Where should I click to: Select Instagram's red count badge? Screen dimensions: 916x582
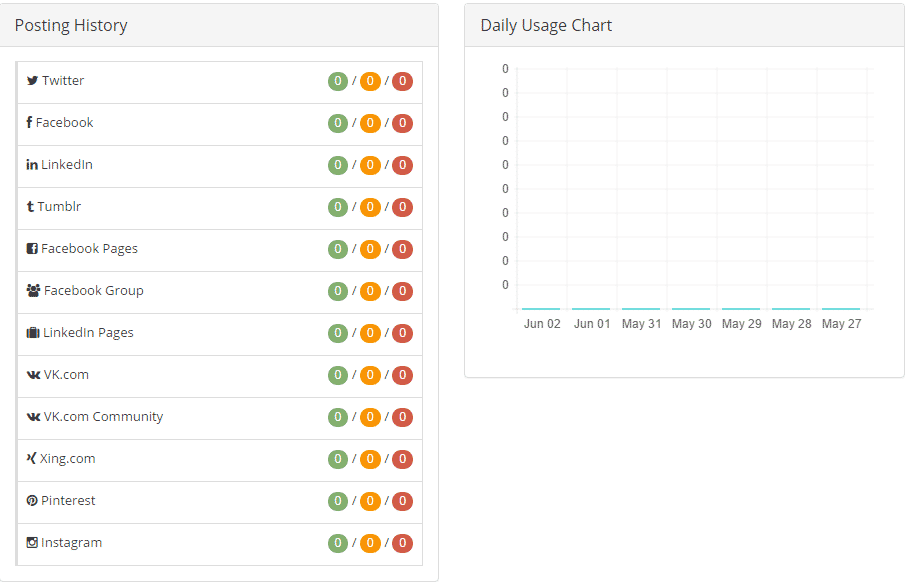click(403, 543)
